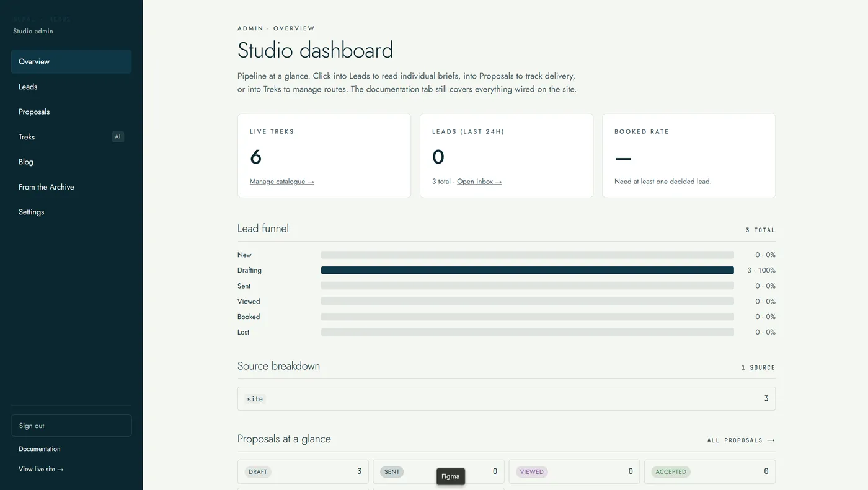Screen dimensions: 868x490
Task: Click the DRAFT proposals badge
Action: 258,471
